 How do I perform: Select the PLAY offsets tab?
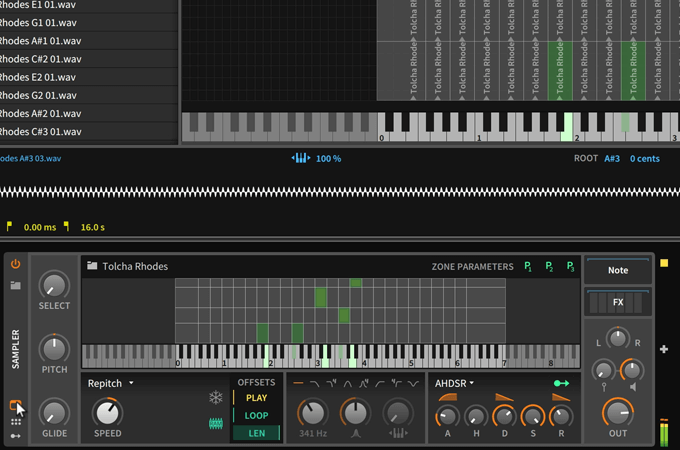coord(256,398)
